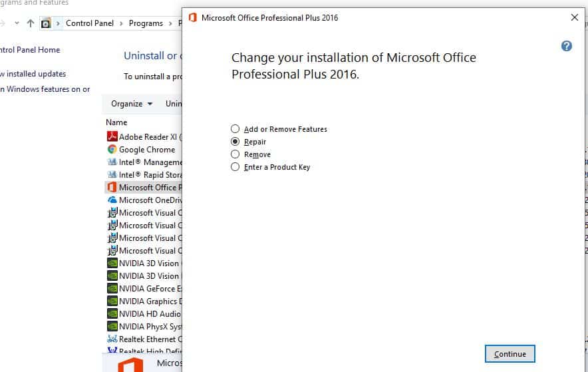
Task: Click the Continue button
Action: [510, 353]
